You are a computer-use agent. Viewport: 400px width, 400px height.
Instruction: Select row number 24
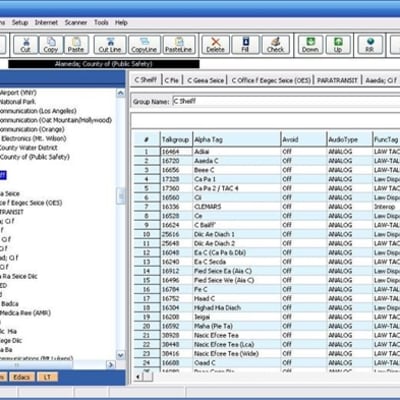[x=147, y=363]
